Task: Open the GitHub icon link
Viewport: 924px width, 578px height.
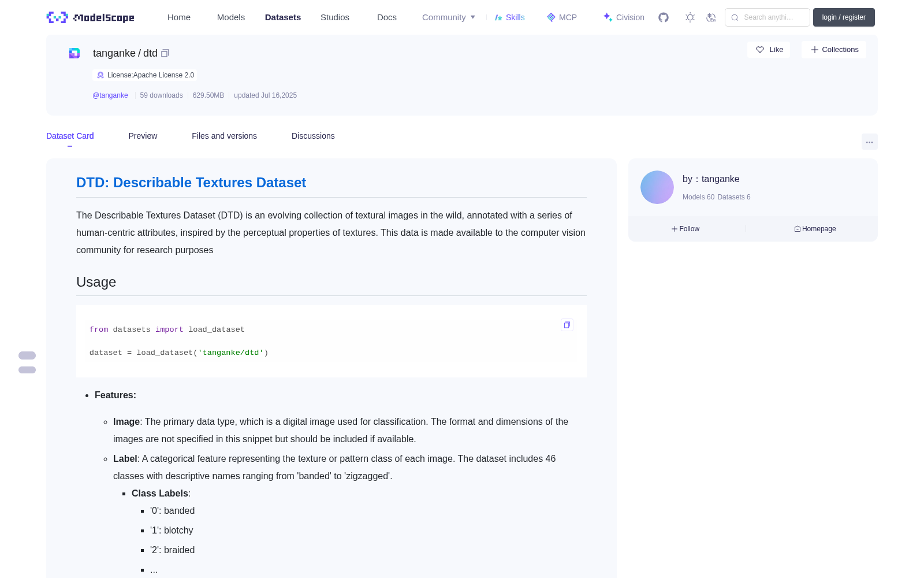Action: (664, 17)
